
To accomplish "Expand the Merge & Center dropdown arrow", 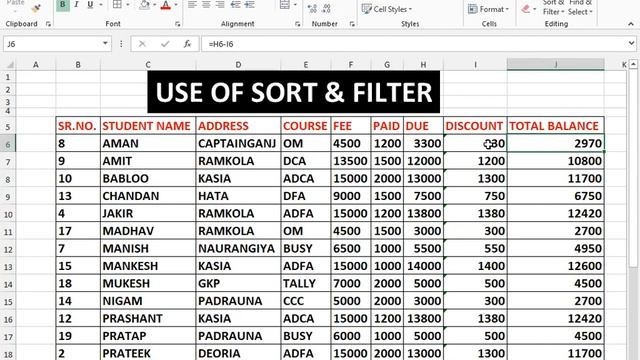I will [x=295, y=5].
